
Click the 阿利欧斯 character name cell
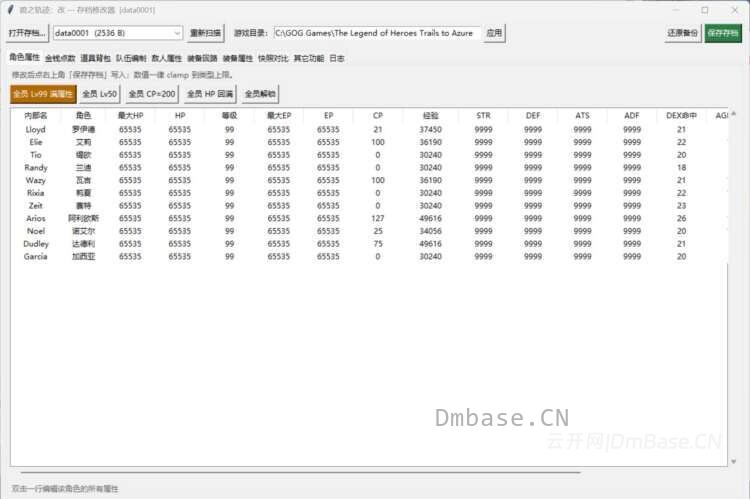pos(83,218)
